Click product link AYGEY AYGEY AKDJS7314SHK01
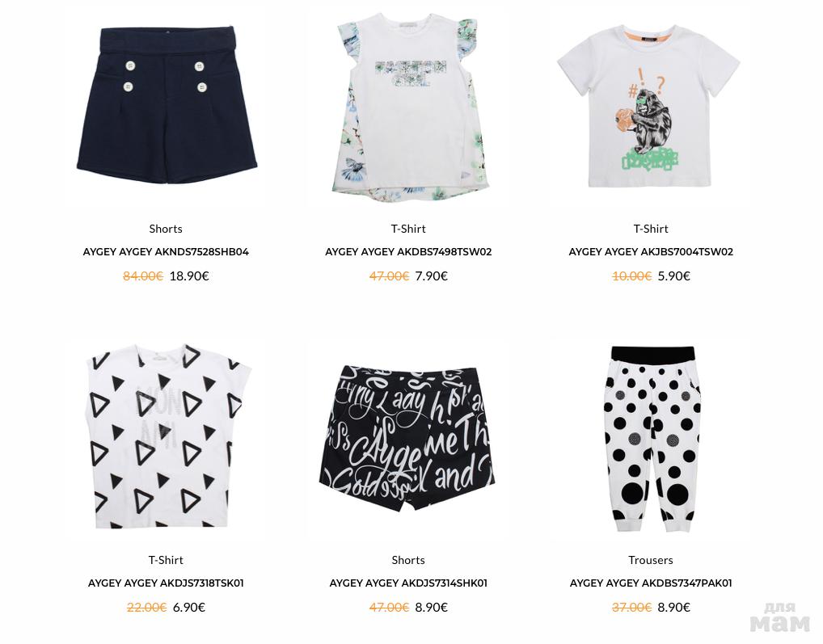The width and height of the screenshot is (823, 644). click(x=408, y=583)
